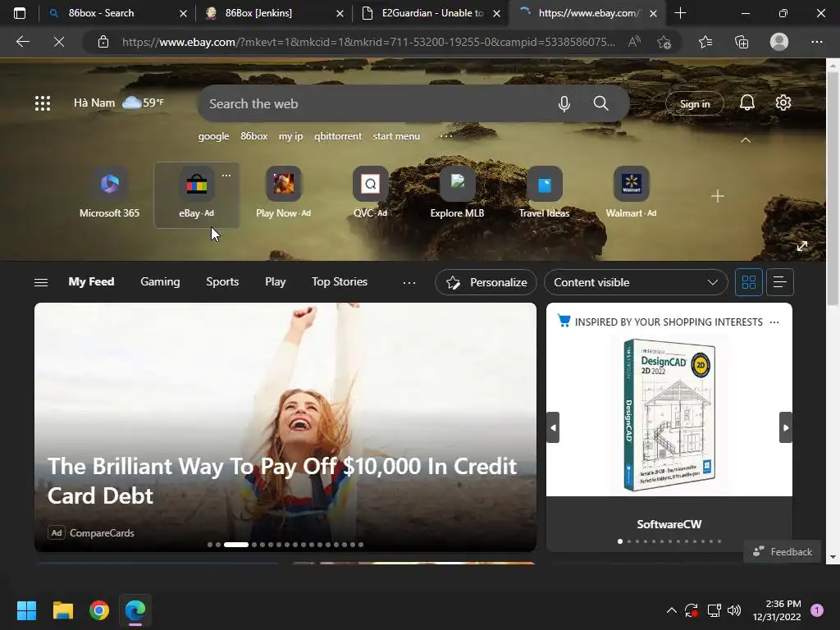Open the feed hamburger menu
Image resolution: width=840 pixels, height=630 pixels.
point(41,282)
